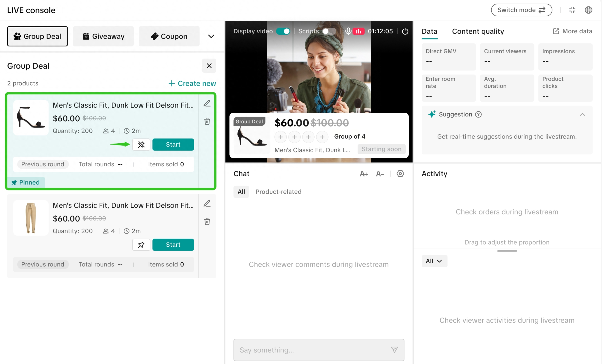
Task: Delete the trousers product with trash icon
Action: pyautogui.click(x=207, y=221)
